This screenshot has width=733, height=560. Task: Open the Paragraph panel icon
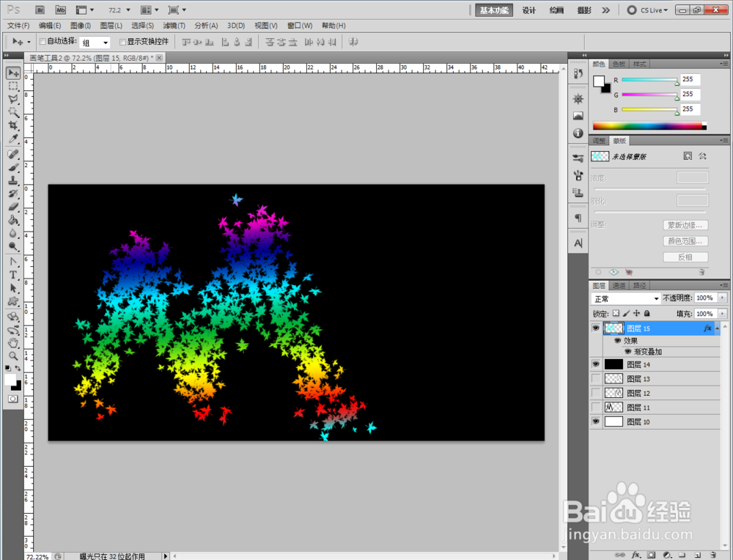[x=578, y=218]
